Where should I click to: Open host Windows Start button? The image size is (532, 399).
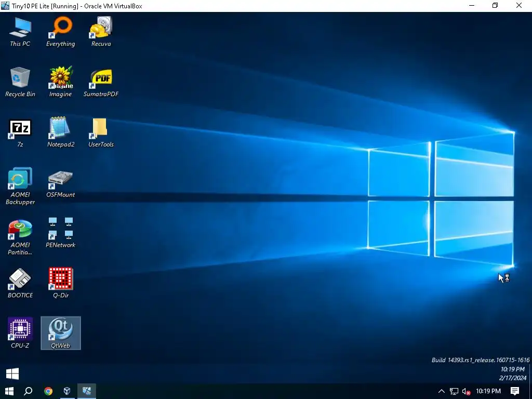point(9,391)
